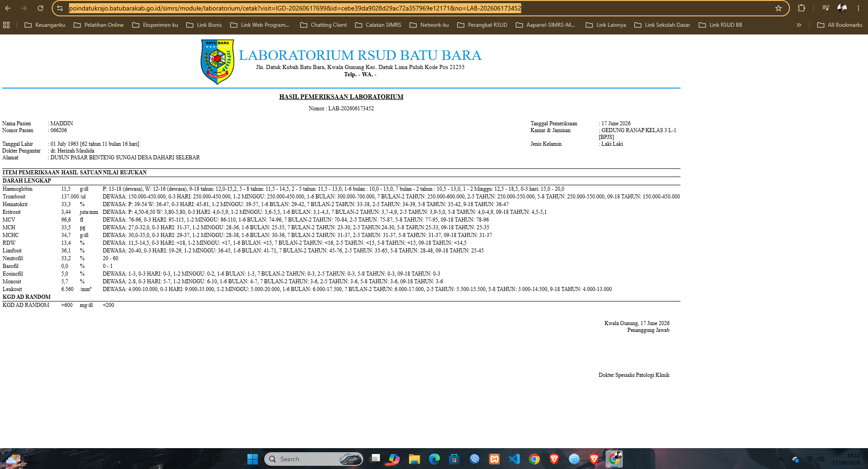Screen dimensions: 868x469
Task: Show hidden bookmarks with the double chevron
Action: click(x=799, y=25)
